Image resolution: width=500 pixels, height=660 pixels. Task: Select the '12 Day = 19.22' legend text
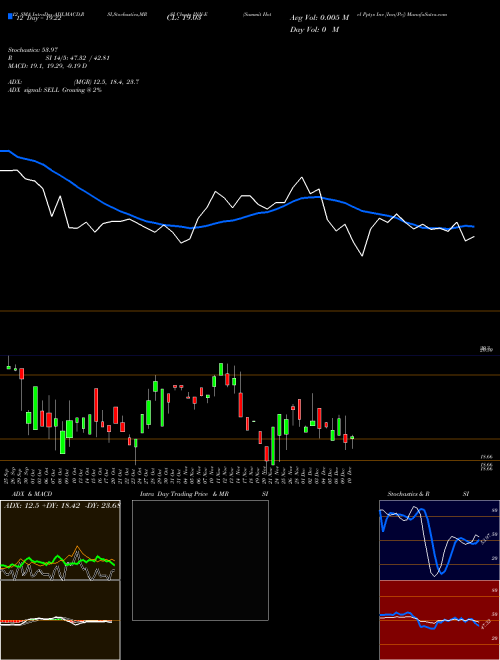[x=37, y=18]
